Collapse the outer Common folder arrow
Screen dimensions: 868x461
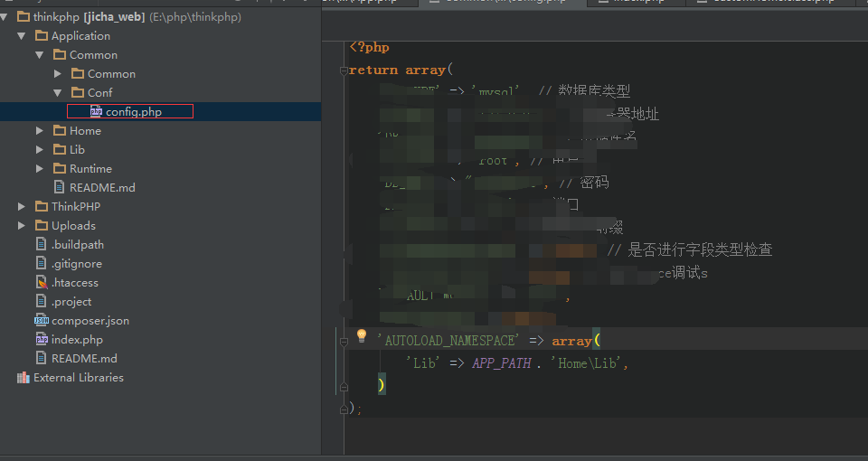tap(40, 55)
